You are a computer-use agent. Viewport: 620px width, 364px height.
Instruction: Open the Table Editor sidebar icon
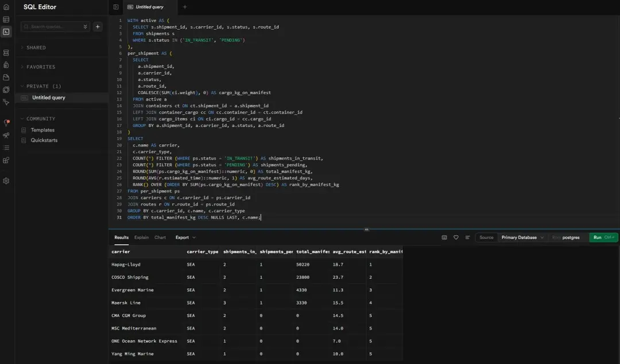(6, 20)
